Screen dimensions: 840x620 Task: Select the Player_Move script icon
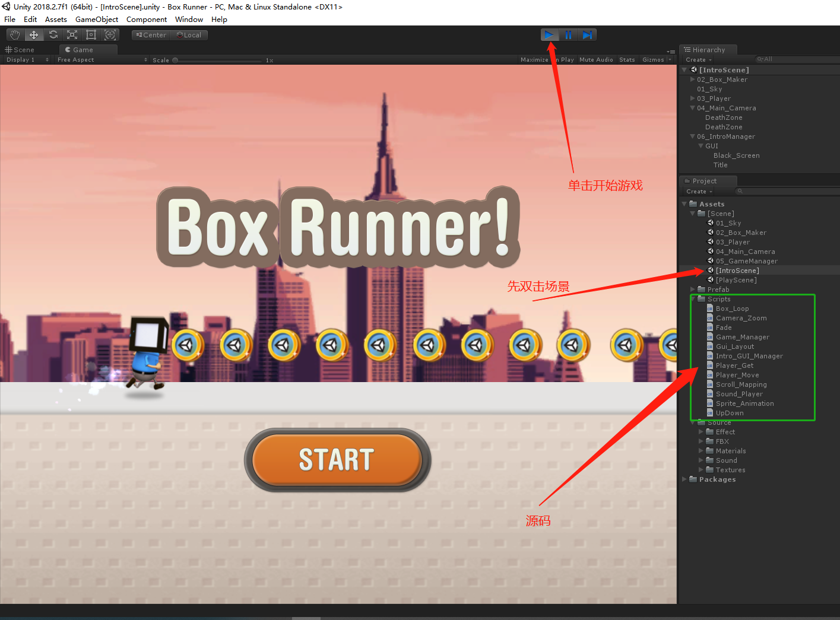click(710, 375)
